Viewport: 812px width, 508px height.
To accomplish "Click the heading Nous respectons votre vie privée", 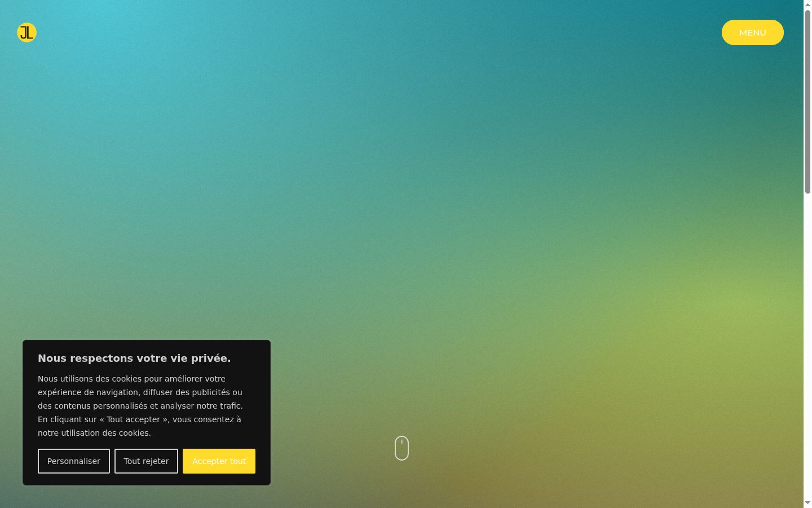I will pyautogui.click(x=134, y=358).
